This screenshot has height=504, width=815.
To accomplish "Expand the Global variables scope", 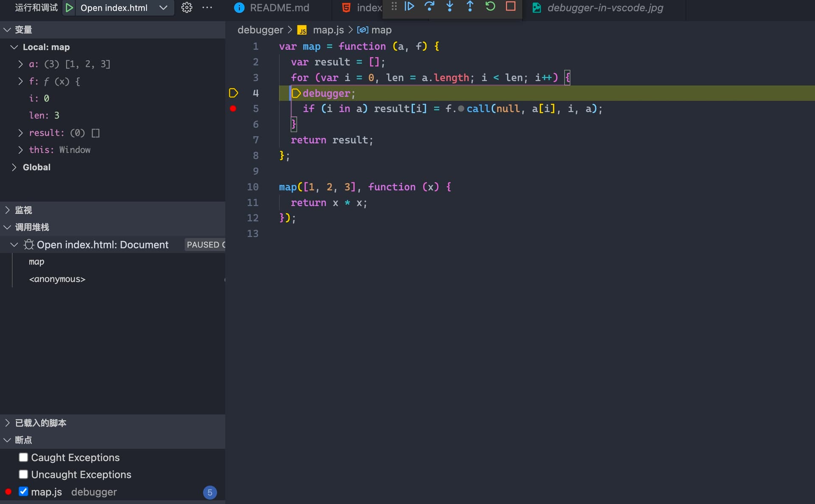I will [x=13, y=167].
